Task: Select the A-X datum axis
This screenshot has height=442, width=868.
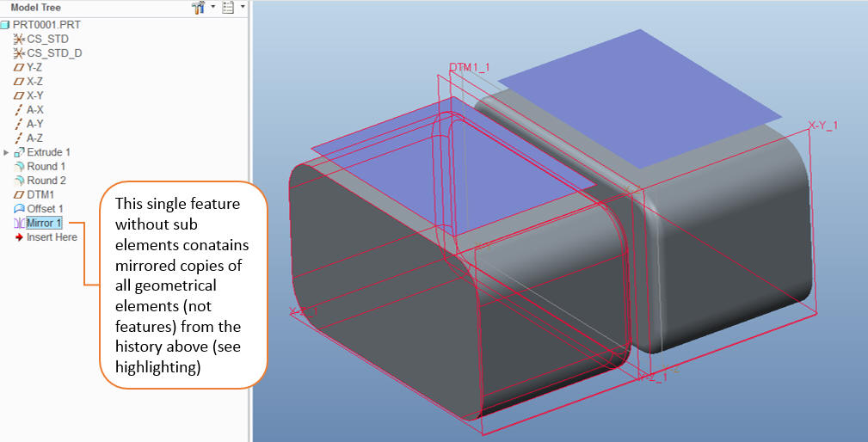Action: [35, 109]
